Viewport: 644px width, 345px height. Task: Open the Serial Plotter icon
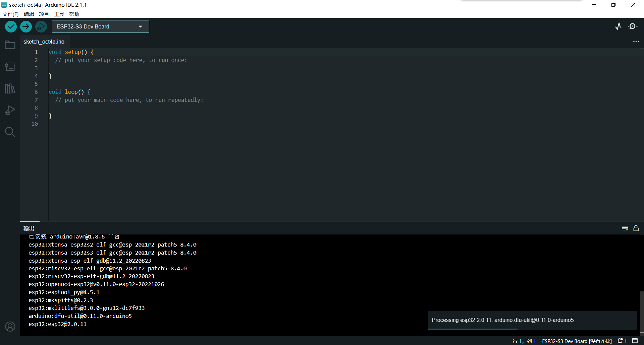point(618,26)
